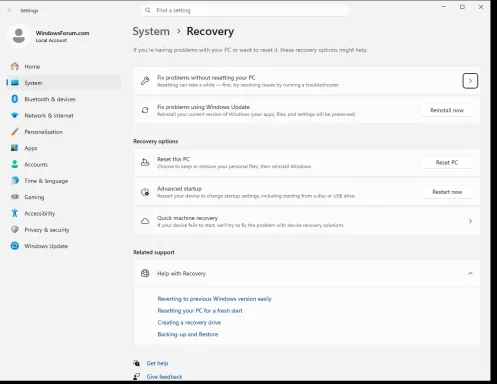Viewport: 497px width, 384px height.
Task: Click the Bluetooth icon in sidebar
Action: tap(15, 99)
